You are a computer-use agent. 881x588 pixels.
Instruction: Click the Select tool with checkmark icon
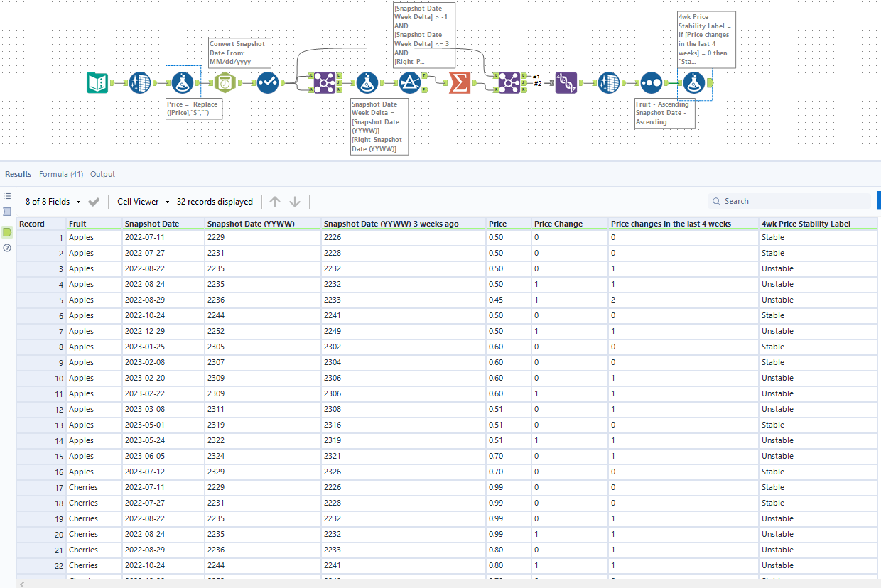coord(267,83)
